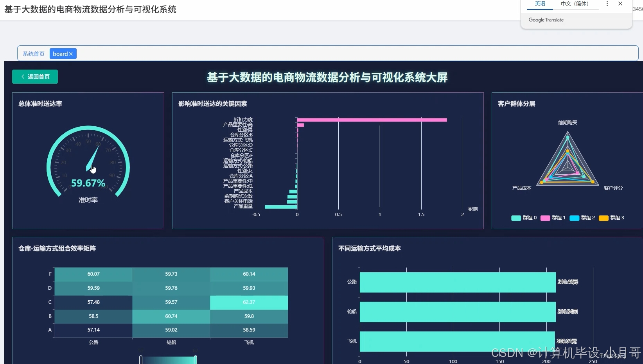
Task: Click the left handle of heatmap range slider
Action: click(141, 360)
